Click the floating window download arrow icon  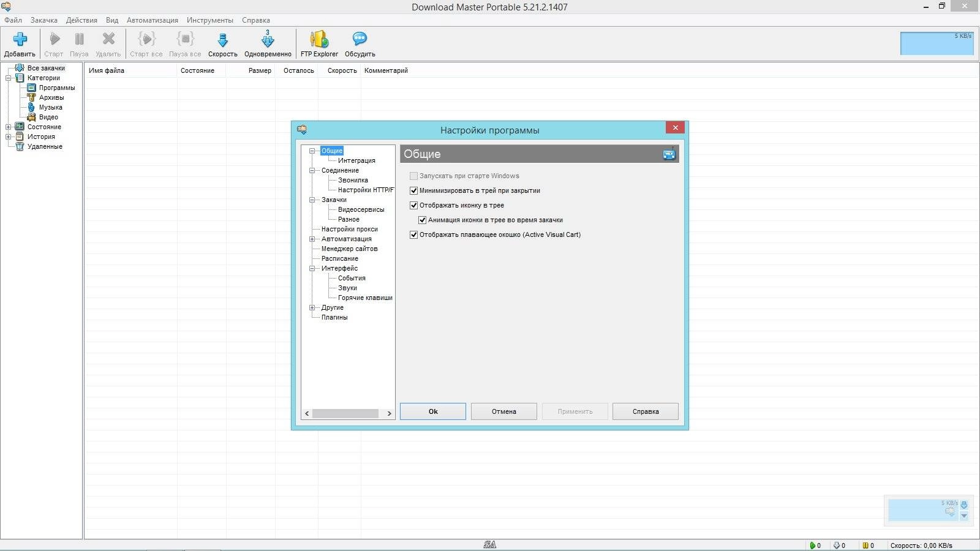[964, 505]
